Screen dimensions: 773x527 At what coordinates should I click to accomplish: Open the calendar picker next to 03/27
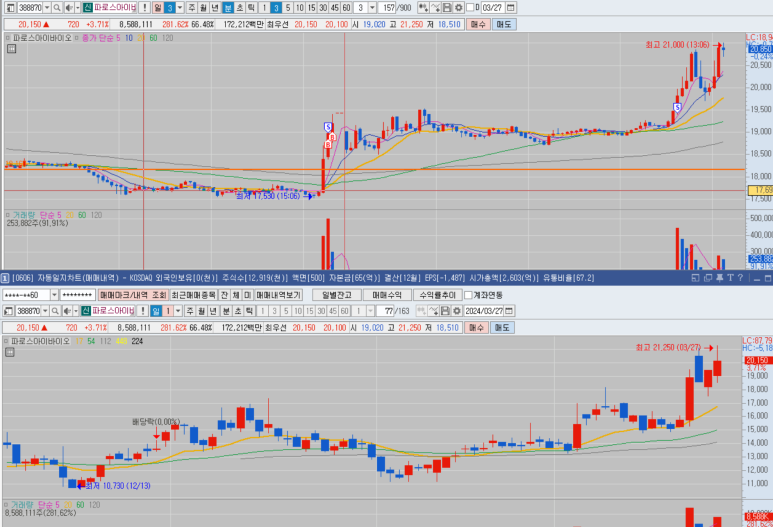pyautogui.click(x=511, y=8)
